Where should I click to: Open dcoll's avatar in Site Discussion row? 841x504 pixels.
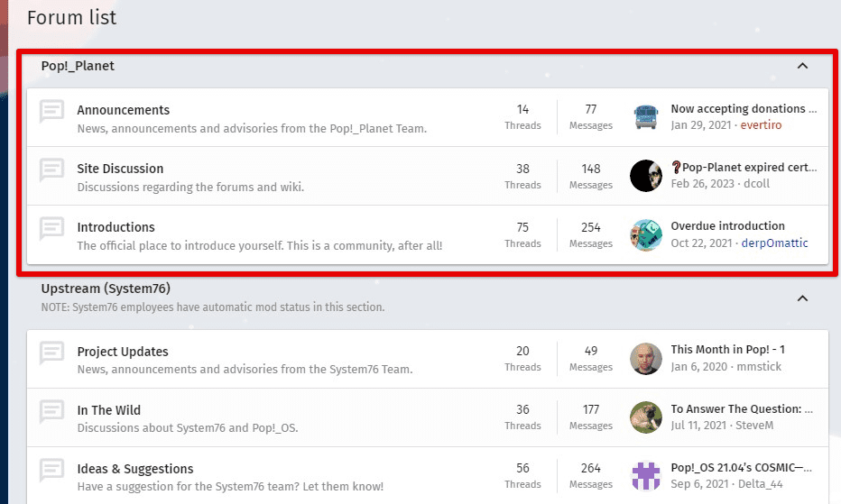646,176
